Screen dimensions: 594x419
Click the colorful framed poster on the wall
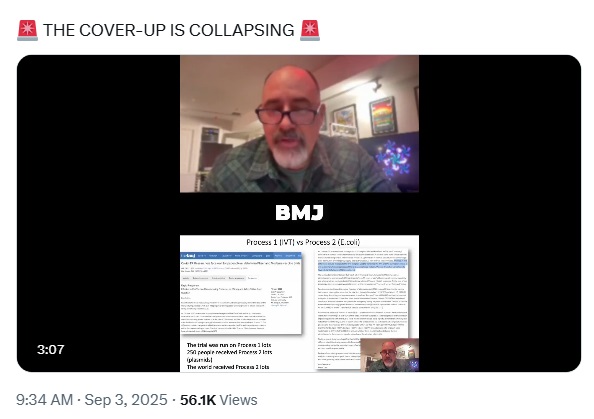383,116
